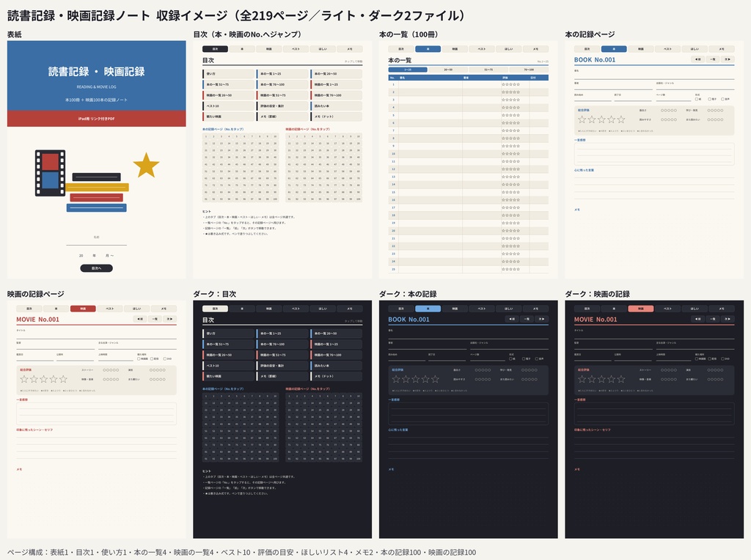Open ベスト10 from the light 目次 page

click(x=229, y=106)
